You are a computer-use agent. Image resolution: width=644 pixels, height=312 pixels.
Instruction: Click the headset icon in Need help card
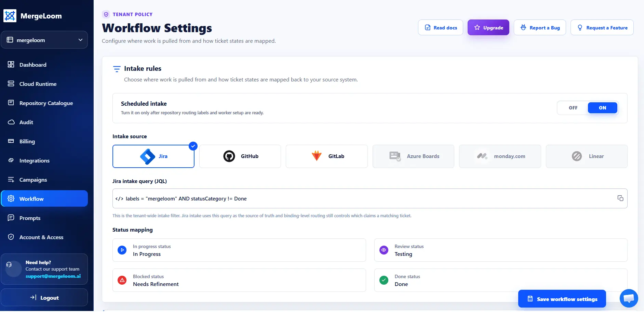[9, 264]
